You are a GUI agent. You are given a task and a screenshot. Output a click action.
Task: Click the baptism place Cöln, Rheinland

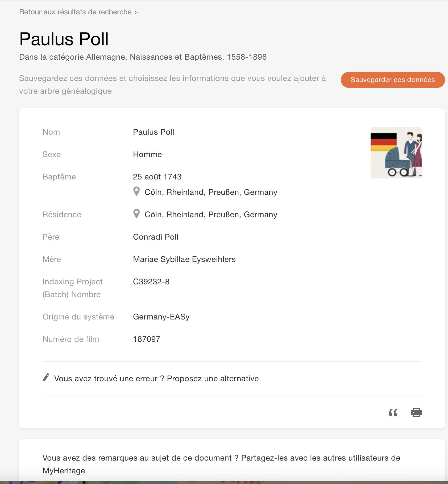click(x=211, y=192)
